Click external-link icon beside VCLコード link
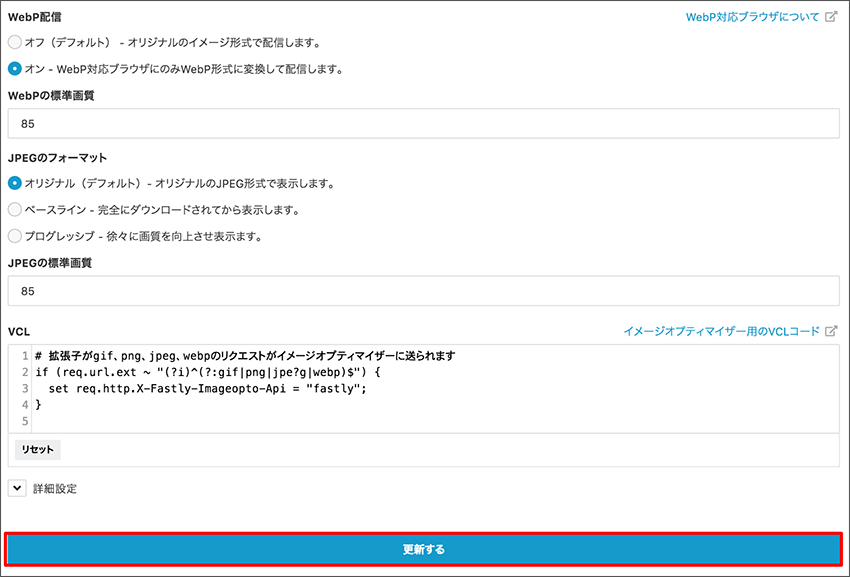The height and width of the screenshot is (577, 850). click(831, 331)
